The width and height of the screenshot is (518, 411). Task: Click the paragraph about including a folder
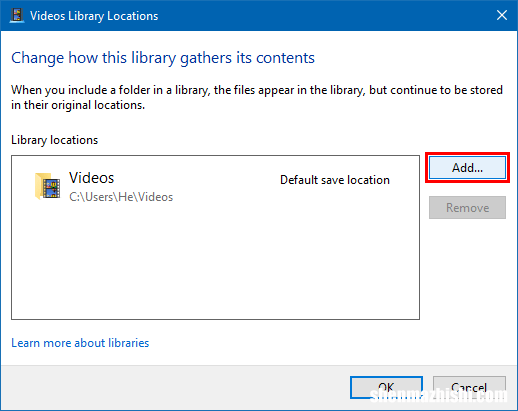tap(257, 97)
